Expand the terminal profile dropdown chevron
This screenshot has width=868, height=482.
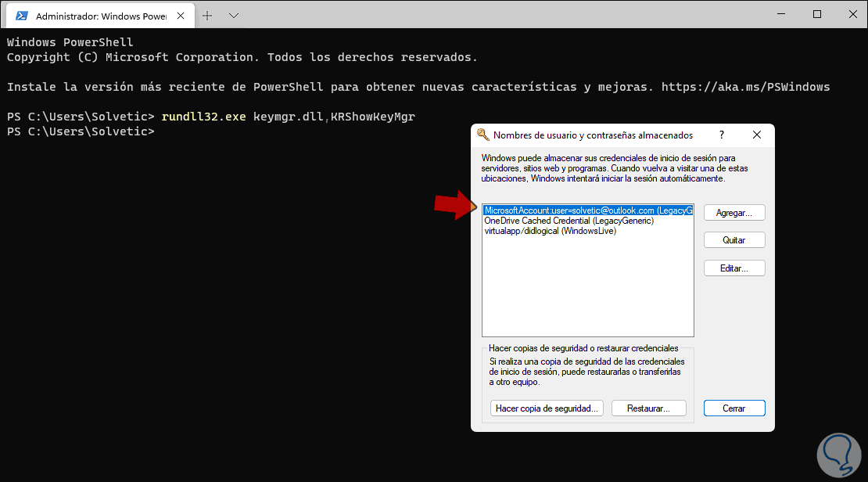[234, 16]
